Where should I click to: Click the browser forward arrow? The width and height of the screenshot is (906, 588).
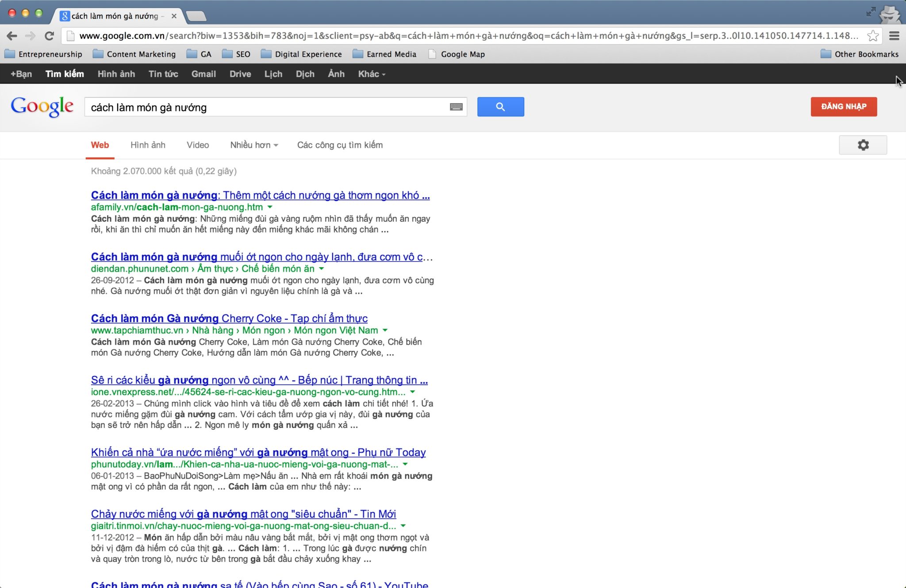pyautogui.click(x=30, y=36)
